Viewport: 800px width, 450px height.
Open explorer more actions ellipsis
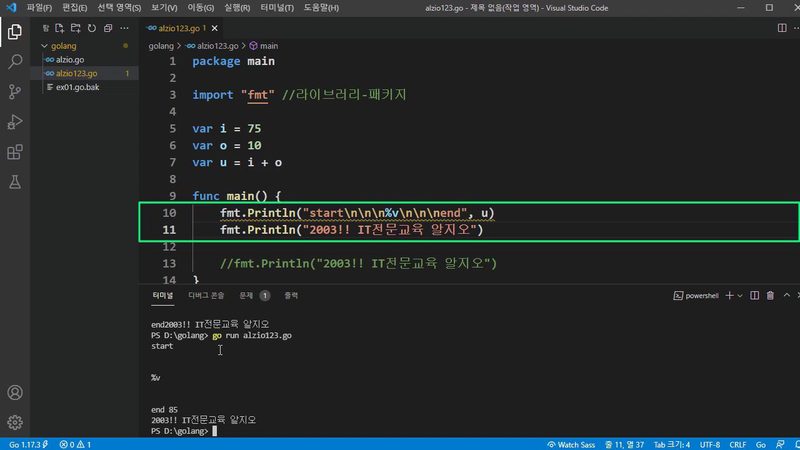coord(124,28)
